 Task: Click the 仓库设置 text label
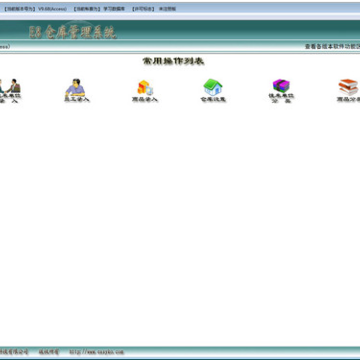tap(213, 99)
